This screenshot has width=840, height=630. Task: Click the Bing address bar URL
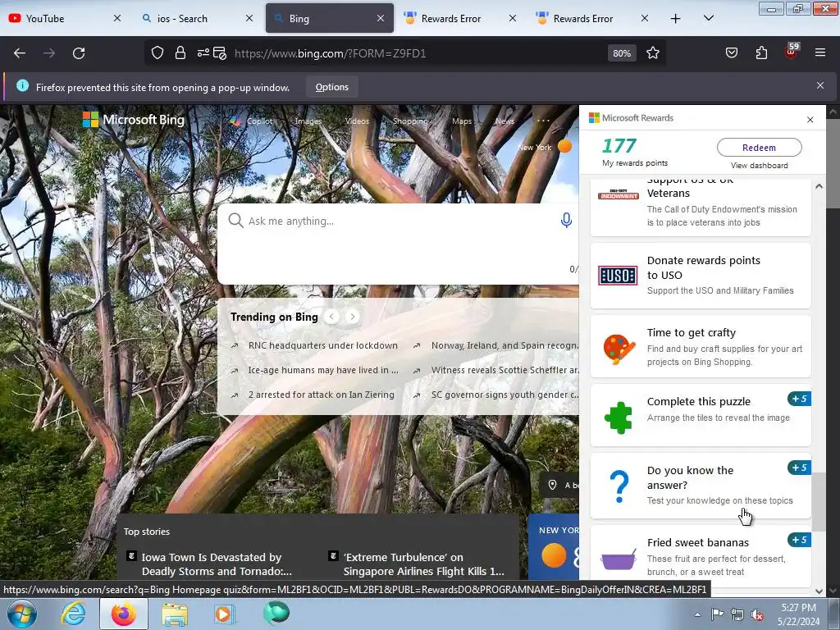(330, 53)
